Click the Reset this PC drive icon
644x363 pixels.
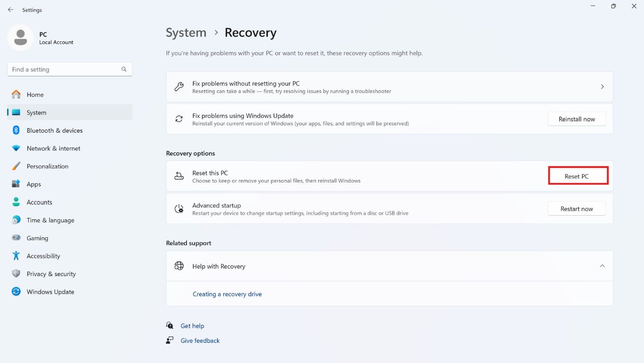179,176
